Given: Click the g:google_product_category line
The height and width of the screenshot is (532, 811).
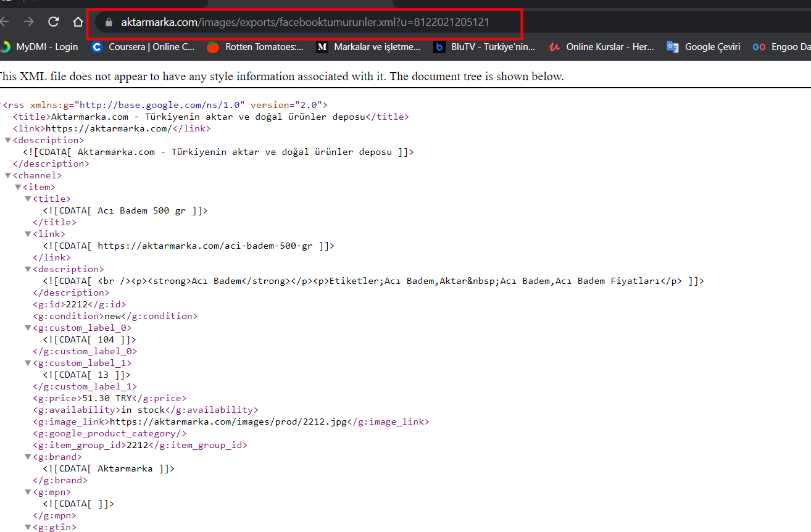Looking at the screenshot, I should [x=110, y=434].
